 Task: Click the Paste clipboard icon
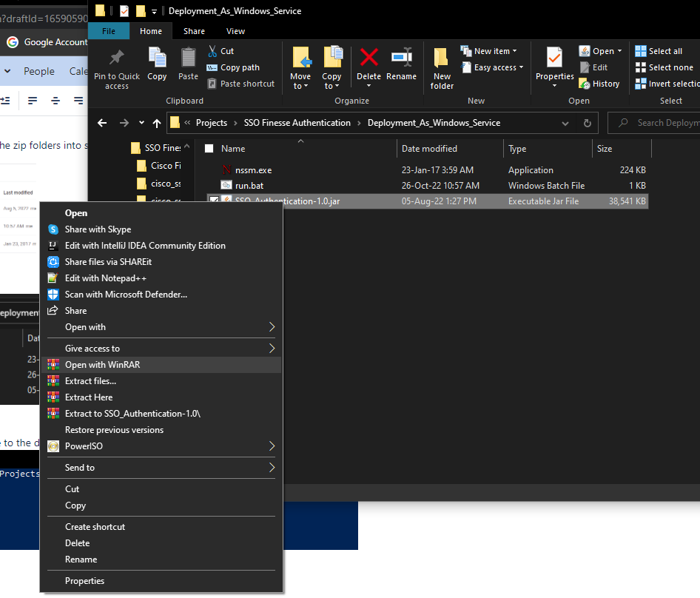tap(189, 59)
